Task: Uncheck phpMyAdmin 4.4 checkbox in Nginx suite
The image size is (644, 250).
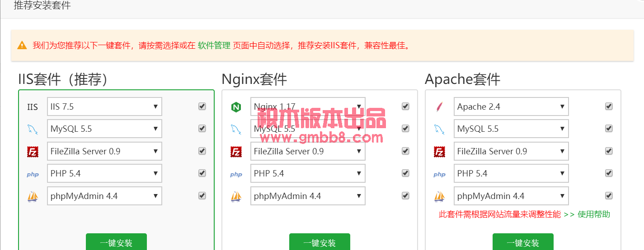Action: pos(405,195)
